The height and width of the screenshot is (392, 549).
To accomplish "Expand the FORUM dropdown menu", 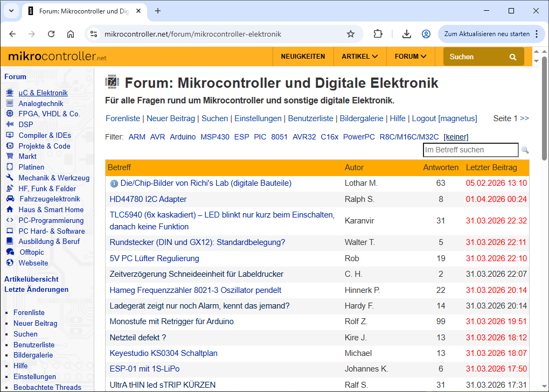I will point(411,57).
